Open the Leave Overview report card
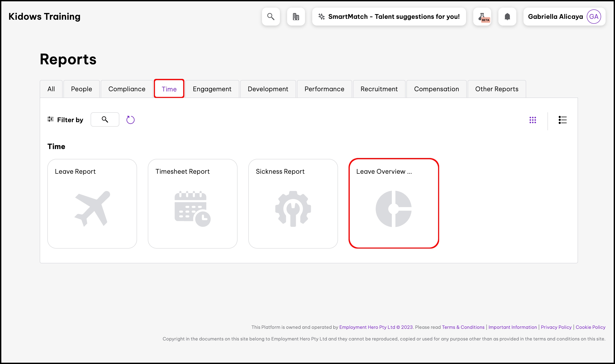 (x=393, y=204)
